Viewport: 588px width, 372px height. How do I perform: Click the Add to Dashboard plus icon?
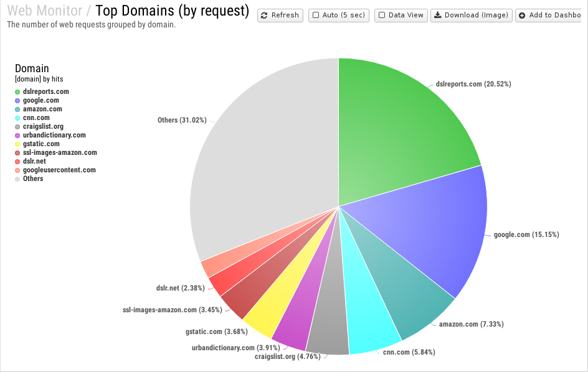(522, 16)
